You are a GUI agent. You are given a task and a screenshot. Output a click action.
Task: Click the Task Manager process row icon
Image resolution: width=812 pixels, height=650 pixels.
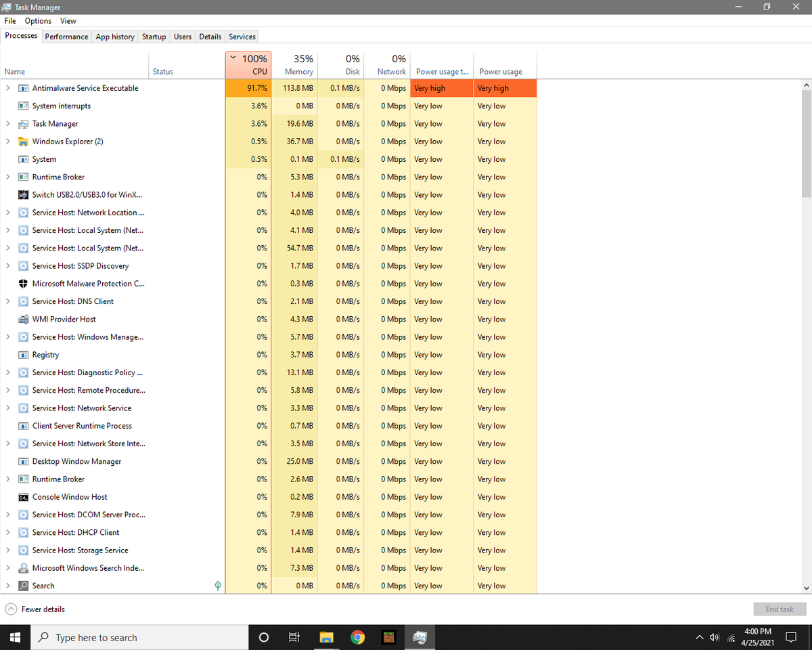(24, 124)
